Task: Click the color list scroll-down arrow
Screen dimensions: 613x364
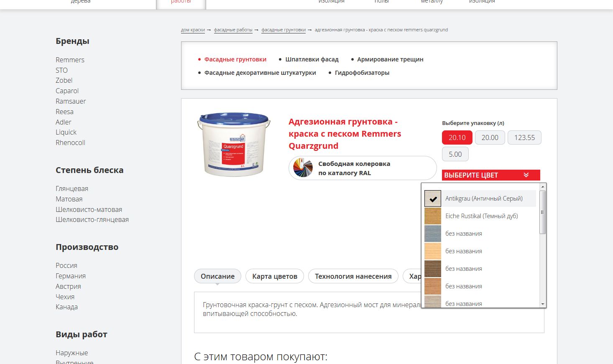Action: (543, 304)
